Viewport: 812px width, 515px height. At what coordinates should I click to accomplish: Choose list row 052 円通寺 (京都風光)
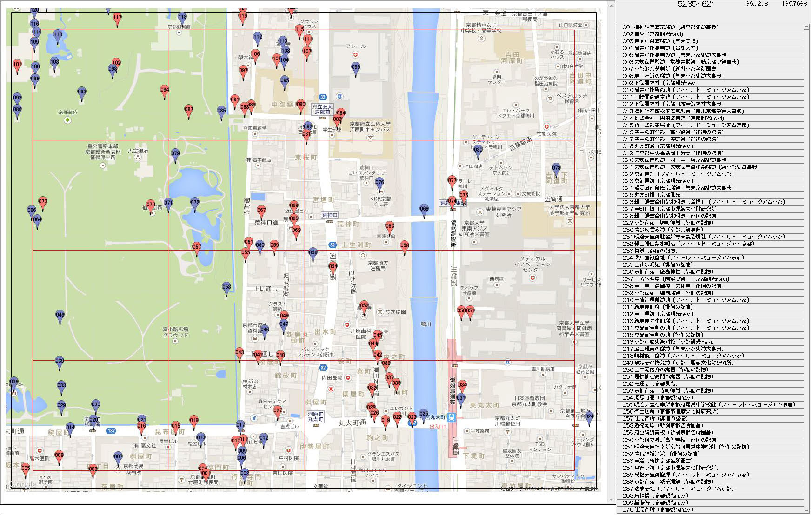tap(711, 383)
